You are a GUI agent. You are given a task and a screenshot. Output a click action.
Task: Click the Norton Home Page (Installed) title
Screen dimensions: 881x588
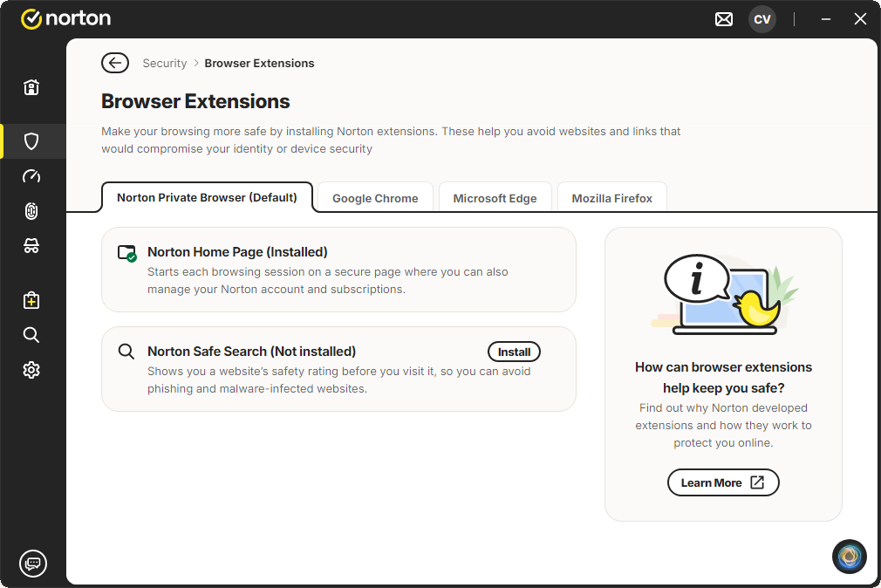click(x=237, y=252)
